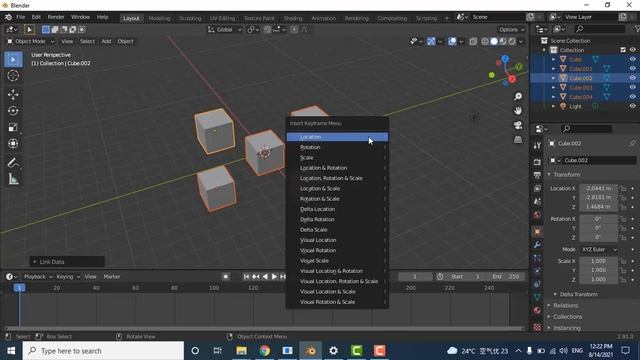Toggle auto keying record button
The image size is (640, 360).
coord(226,276)
